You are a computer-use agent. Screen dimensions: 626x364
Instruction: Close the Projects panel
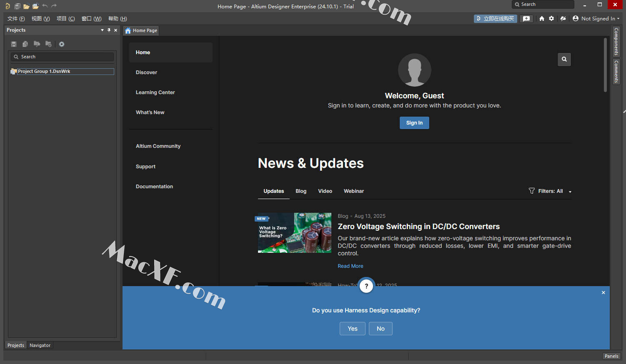(116, 30)
